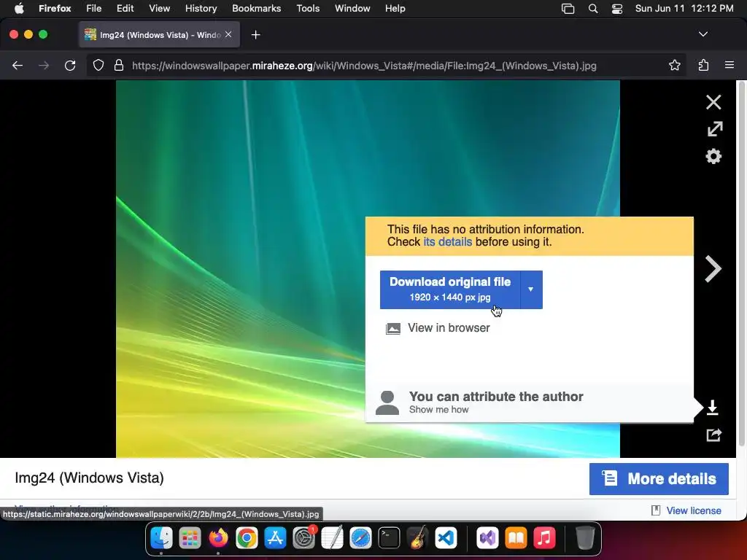Viewport: 747px width, 560px height.
Task: Open tracking protection shield icon
Action: [98, 65]
